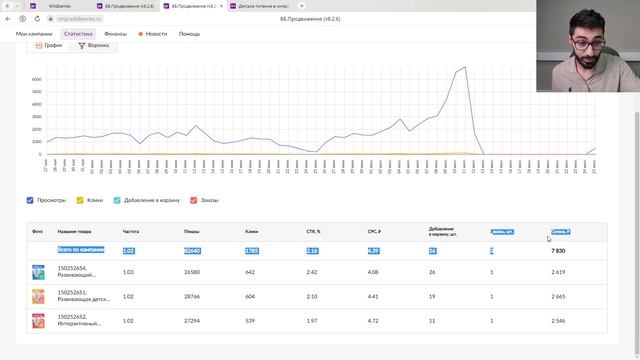The width and height of the screenshot is (640, 360).
Task: Switch to the Детское питание browser tab
Action: [260, 6]
